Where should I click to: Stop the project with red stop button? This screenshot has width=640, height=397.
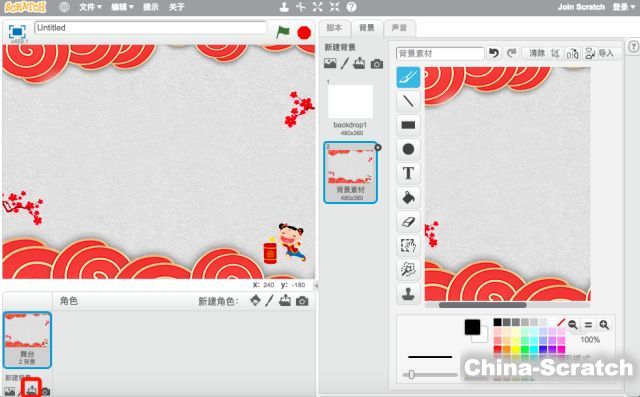[304, 33]
